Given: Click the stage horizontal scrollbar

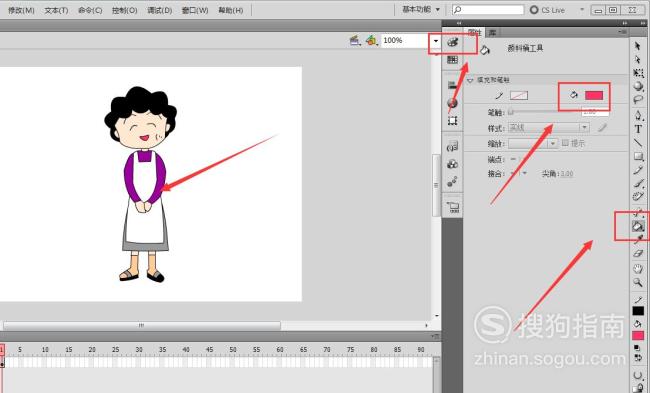Looking at the screenshot, I should pos(142,325).
